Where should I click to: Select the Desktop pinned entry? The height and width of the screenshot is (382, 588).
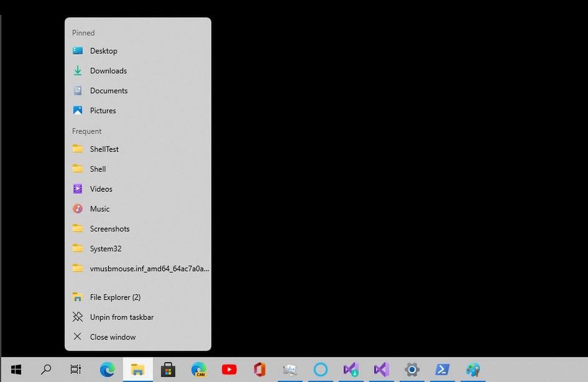pyautogui.click(x=103, y=50)
